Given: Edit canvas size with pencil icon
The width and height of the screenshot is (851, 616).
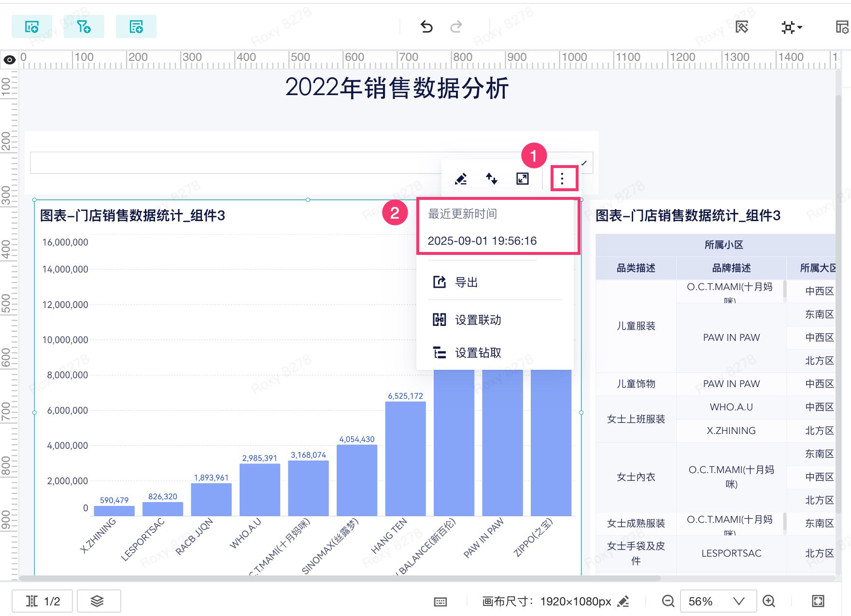Looking at the screenshot, I should click(x=624, y=602).
